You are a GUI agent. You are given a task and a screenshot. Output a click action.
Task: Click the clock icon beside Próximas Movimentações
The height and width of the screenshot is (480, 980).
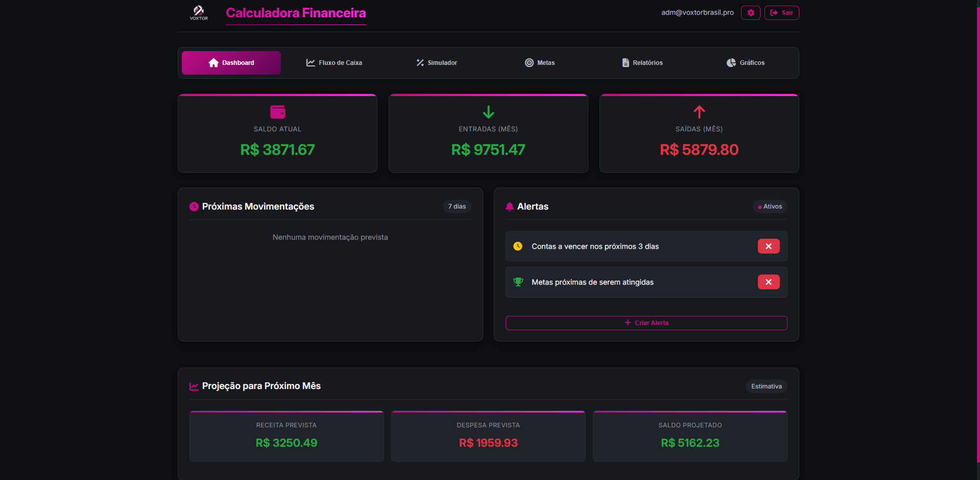click(194, 207)
